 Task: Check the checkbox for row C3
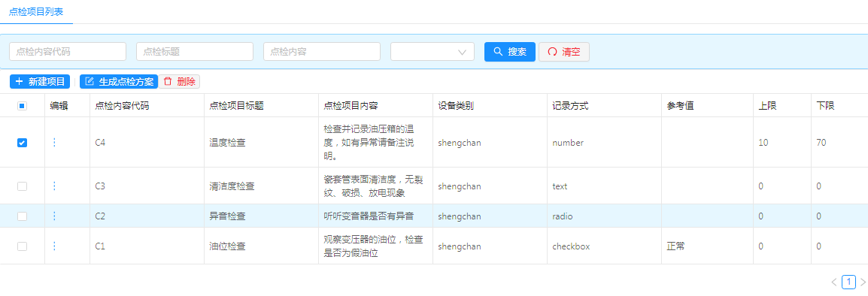tap(22, 186)
